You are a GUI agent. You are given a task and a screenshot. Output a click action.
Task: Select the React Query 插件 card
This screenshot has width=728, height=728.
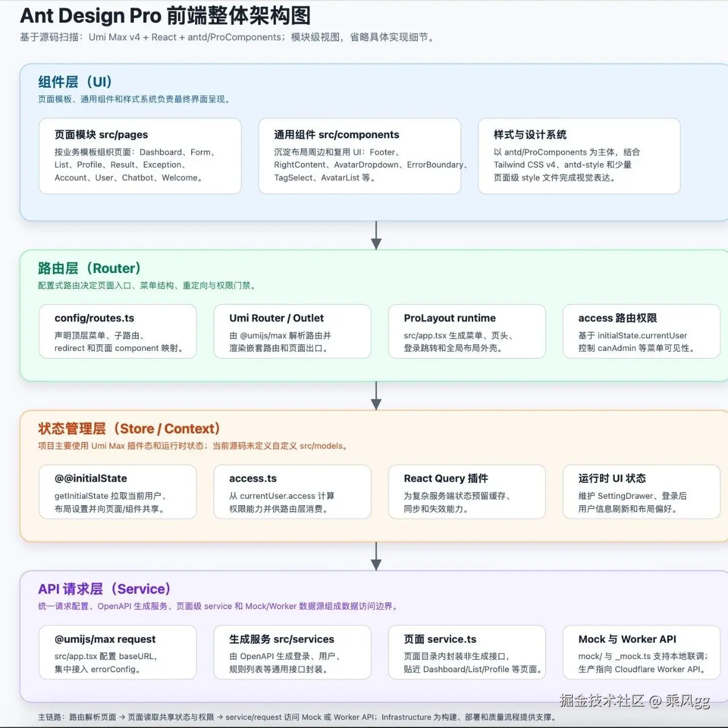467,492
